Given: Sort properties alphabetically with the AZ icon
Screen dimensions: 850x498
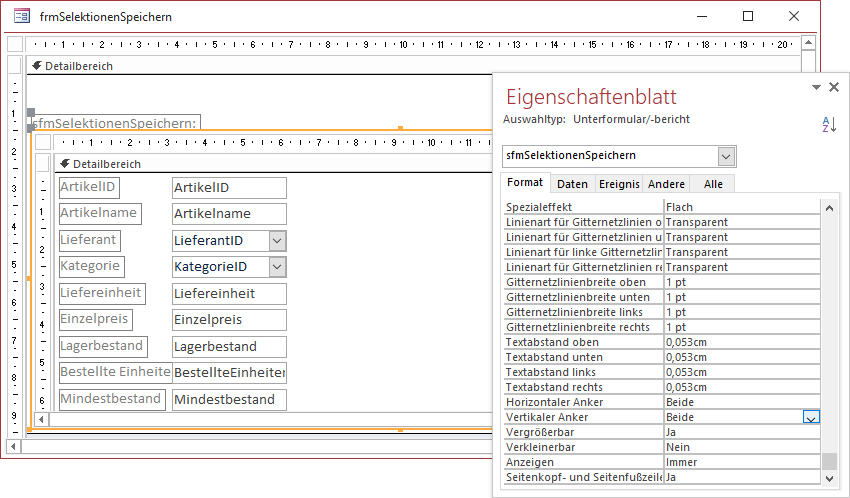Looking at the screenshot, I should [x=829, y=125].
